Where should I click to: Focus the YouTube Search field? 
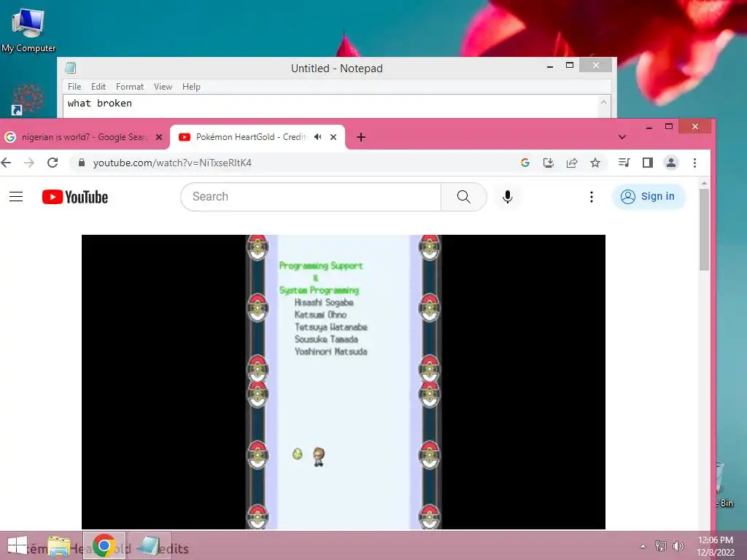click(311, 197)
